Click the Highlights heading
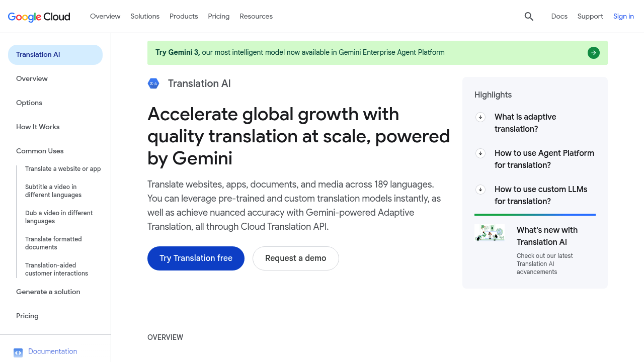 click(x=493, y=95)
